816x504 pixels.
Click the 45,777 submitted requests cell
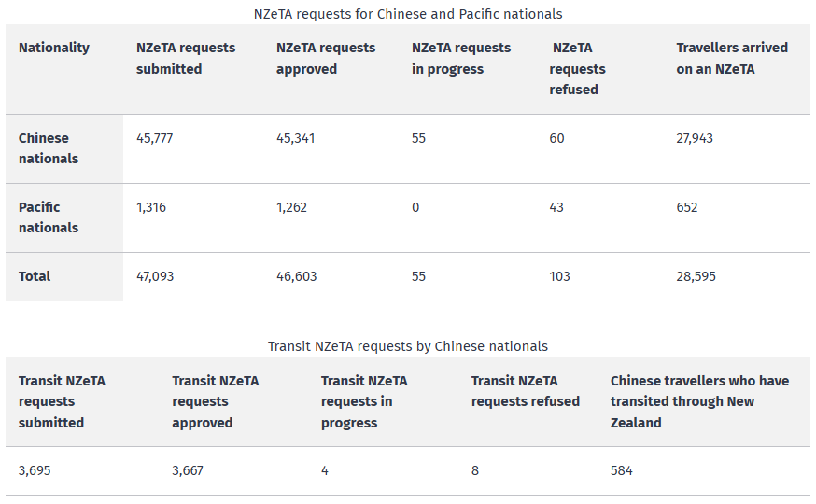[155, 138]
